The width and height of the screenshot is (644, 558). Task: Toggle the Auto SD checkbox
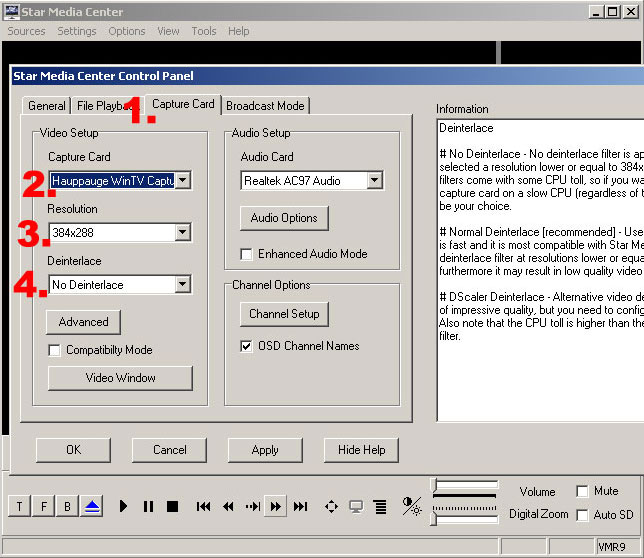(582, 515)
